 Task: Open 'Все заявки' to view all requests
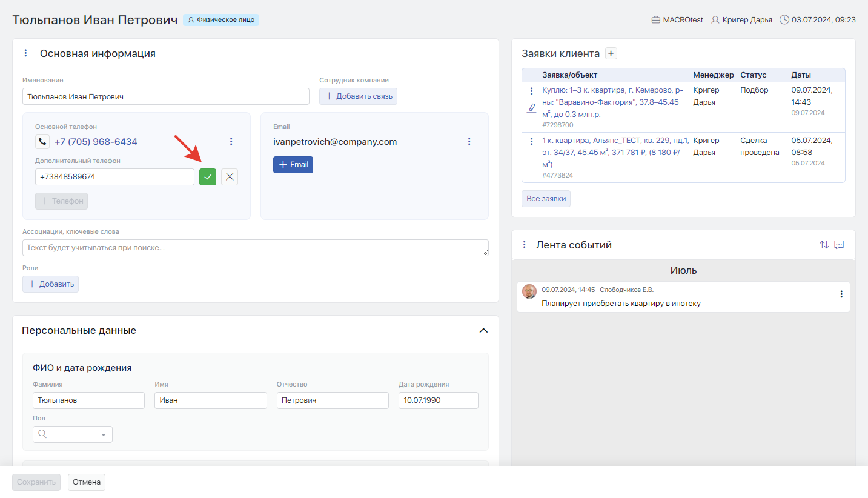(x=546, y=199)
